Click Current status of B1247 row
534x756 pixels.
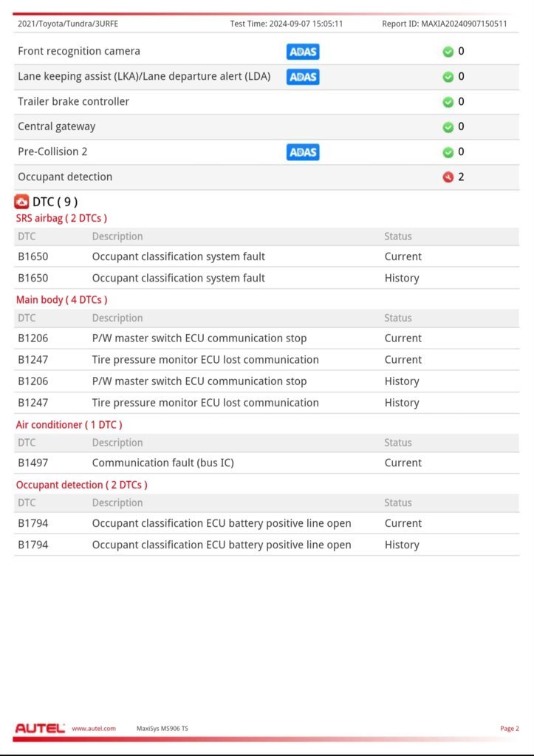pos(403,360)
